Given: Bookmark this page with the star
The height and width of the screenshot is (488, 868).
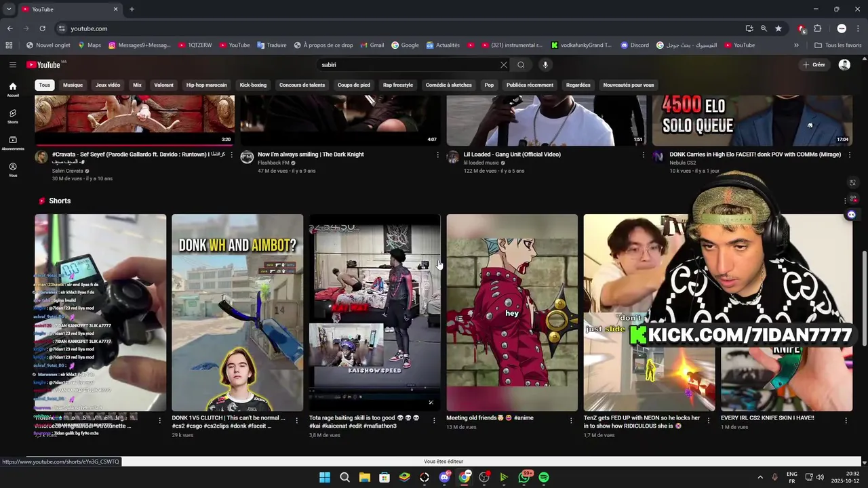Looking at the screenshot, I should 778,28.
